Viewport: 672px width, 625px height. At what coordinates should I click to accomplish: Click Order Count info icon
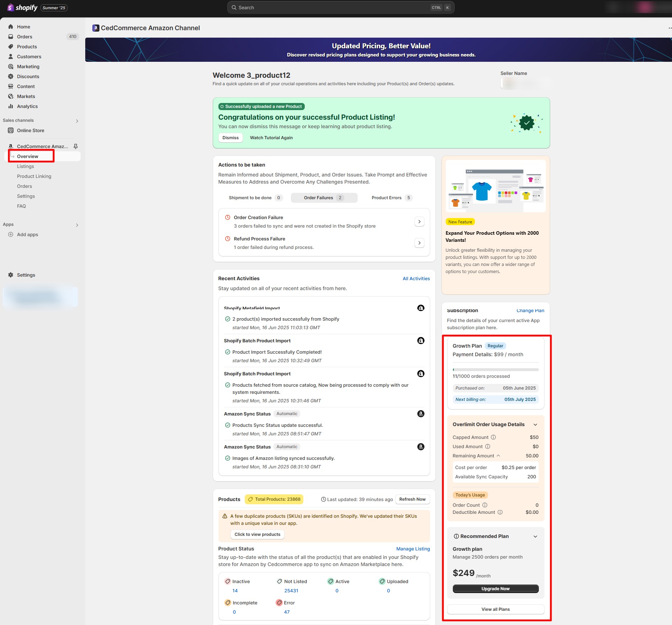[485, 505]
